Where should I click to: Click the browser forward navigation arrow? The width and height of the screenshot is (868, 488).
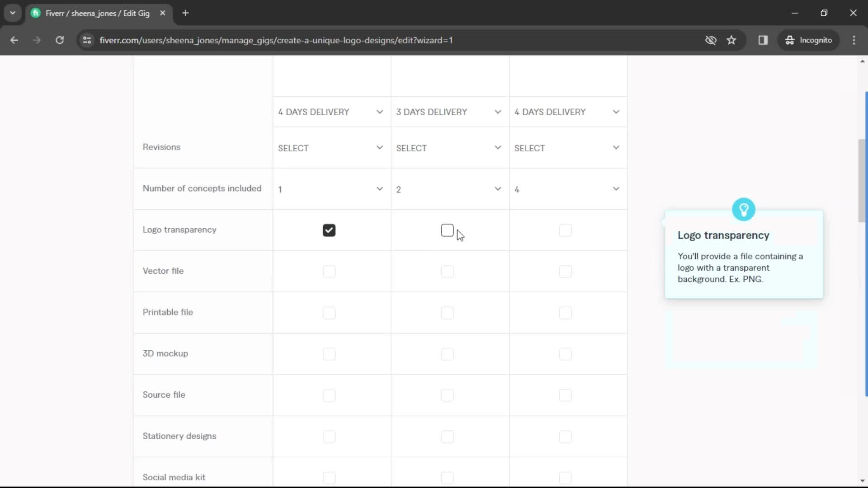36,40
